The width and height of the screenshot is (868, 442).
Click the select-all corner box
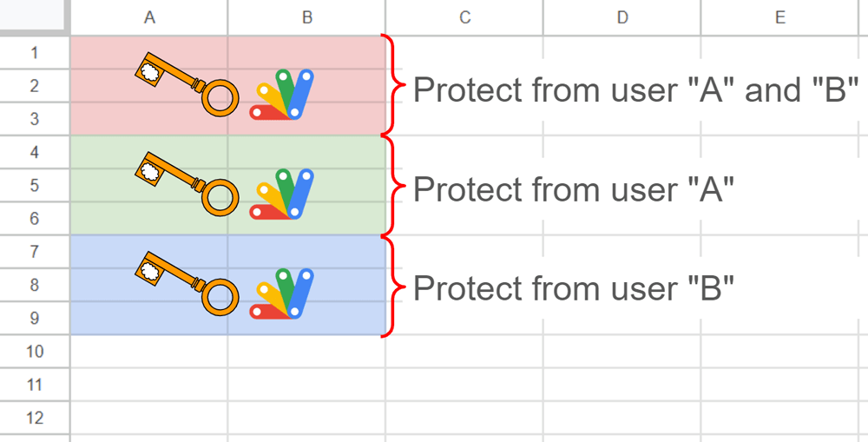(35, 17)
